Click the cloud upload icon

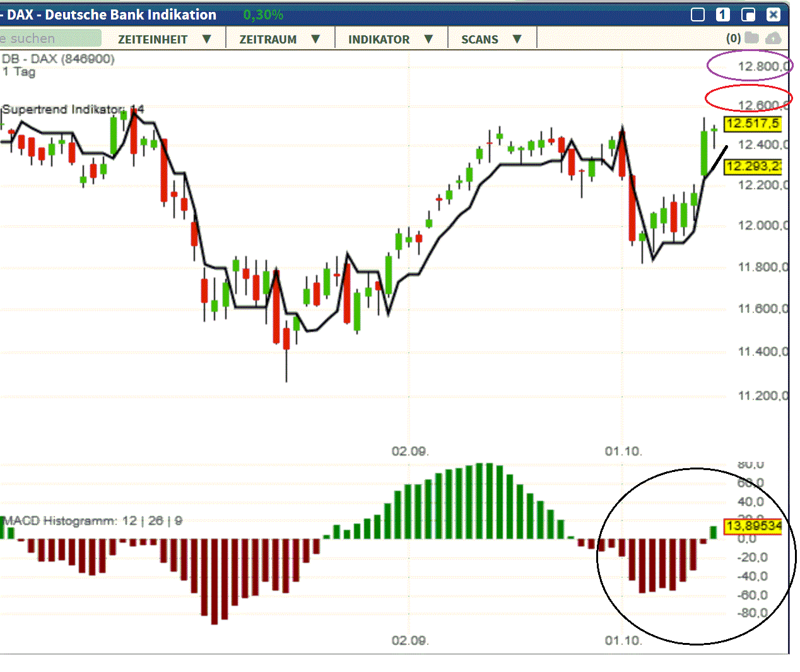(773, 38)
